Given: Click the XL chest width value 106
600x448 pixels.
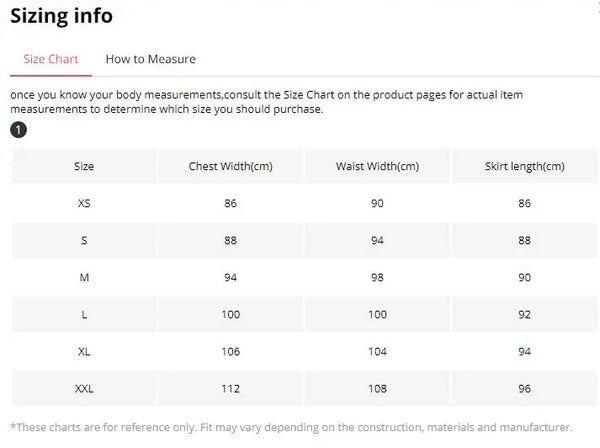Looking at the screenshot, I should pyautogui.click(x=230, y=352).
